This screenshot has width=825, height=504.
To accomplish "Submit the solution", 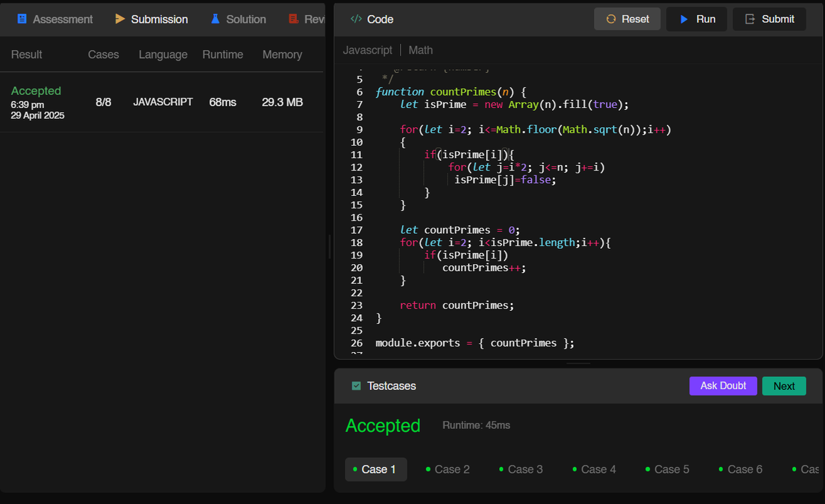I will click(769, 19).
